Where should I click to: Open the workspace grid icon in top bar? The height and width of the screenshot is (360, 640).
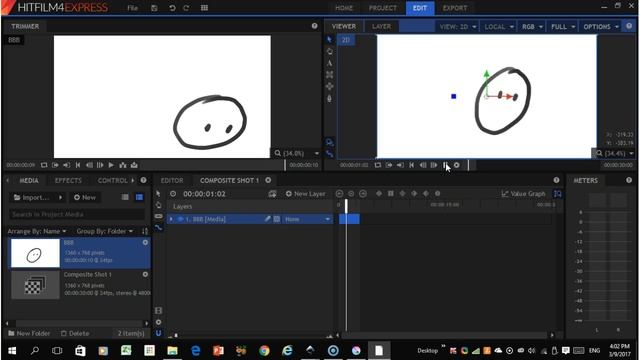click(x=204, y=8)
